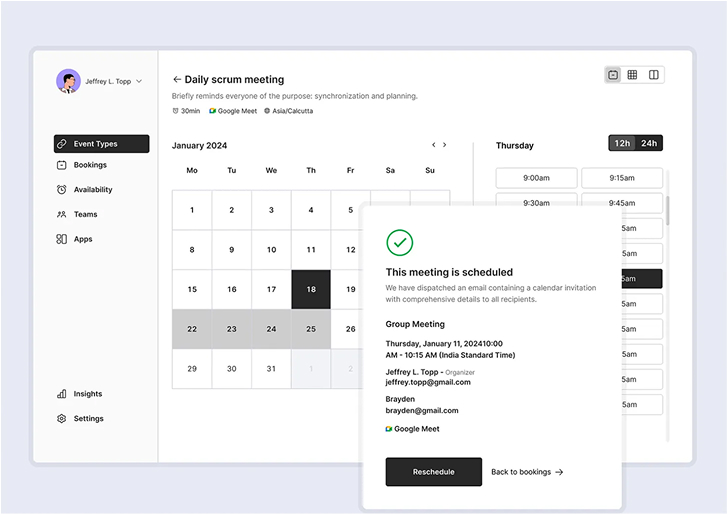Select January 17 on the calendar
Viewport: 727px width, 514px height.
point(271,289)
